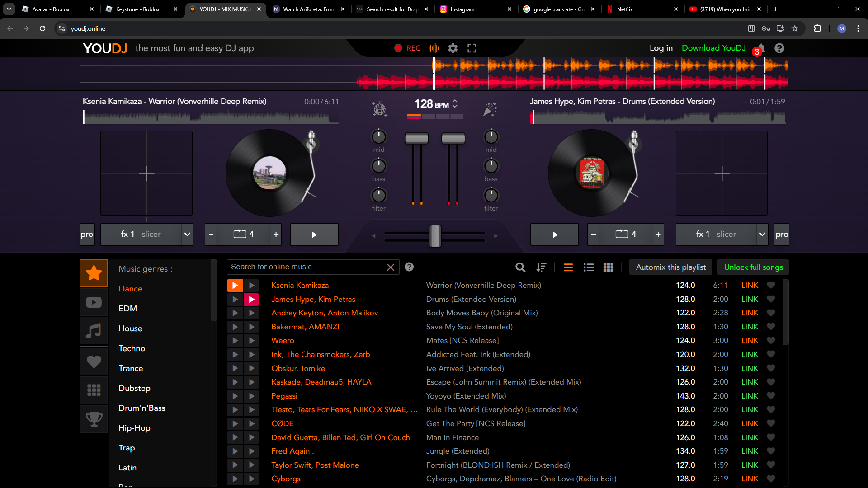Viewport: 868px width, 488px height.
Task: Open the favorites heart tab in sidebar
Action: tap(94, 361)
